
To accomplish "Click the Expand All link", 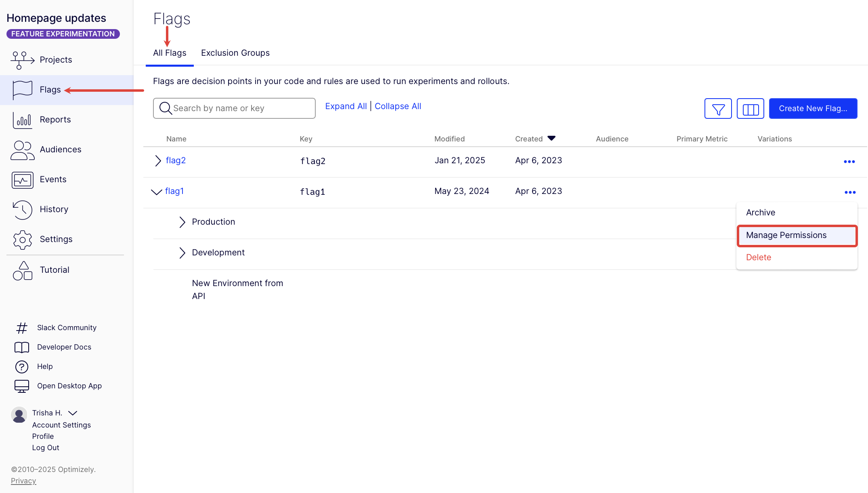I will coord(346,106).
